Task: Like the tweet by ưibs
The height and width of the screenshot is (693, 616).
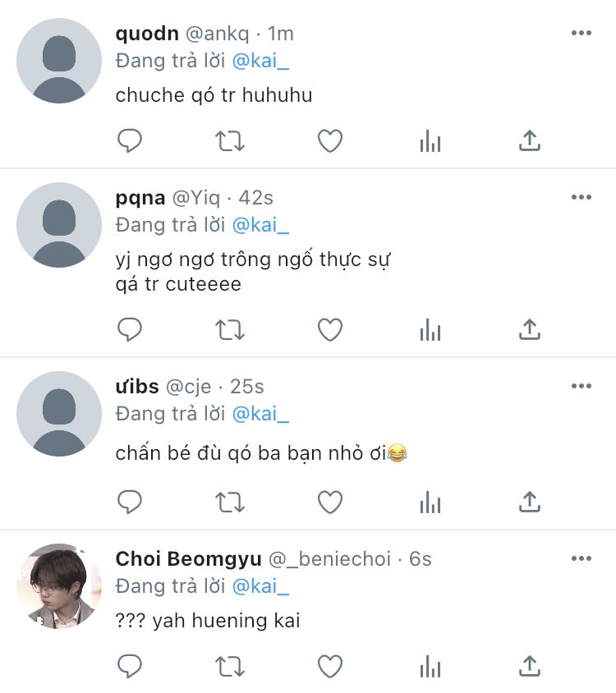Action: coord(330,502)
